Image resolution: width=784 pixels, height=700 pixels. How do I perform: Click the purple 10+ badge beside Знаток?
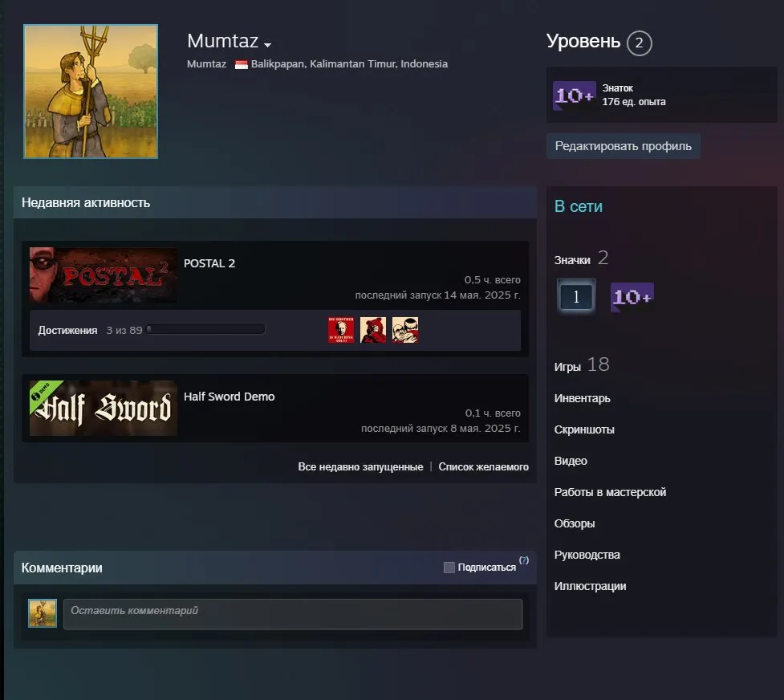click(575, 95)
